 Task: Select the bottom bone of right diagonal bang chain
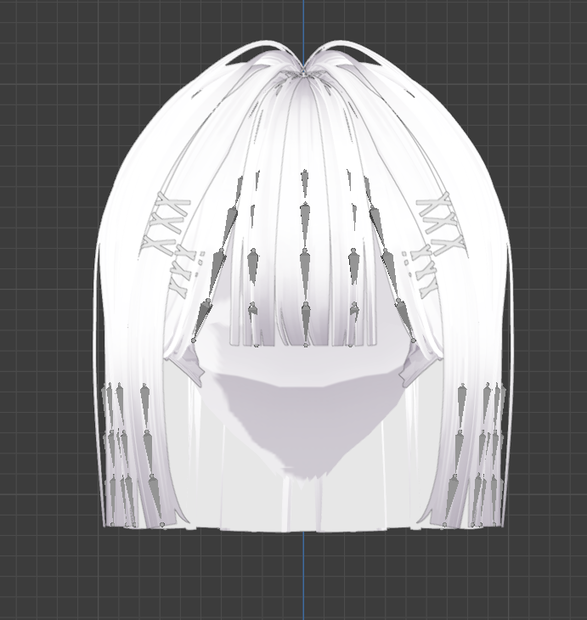405,319
